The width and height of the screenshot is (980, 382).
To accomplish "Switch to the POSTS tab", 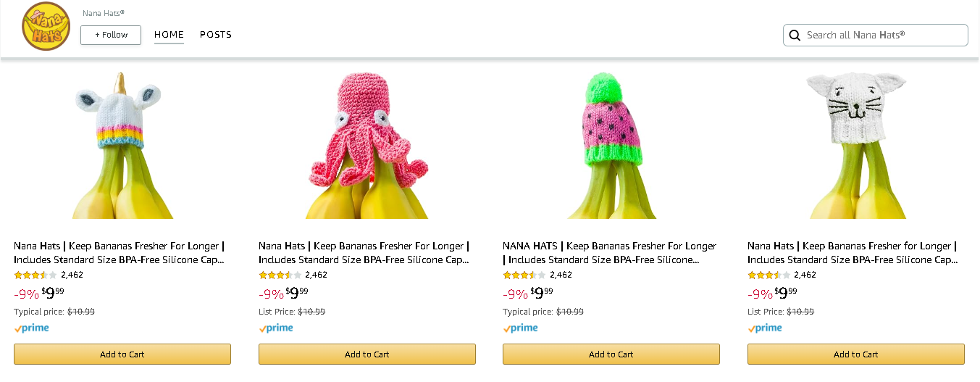I will [216, 35].
